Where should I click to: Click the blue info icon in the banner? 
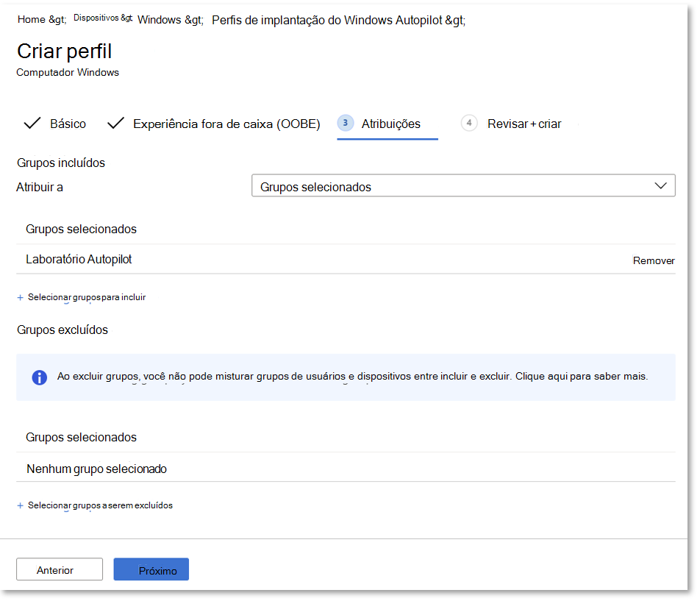pos(39,377)
